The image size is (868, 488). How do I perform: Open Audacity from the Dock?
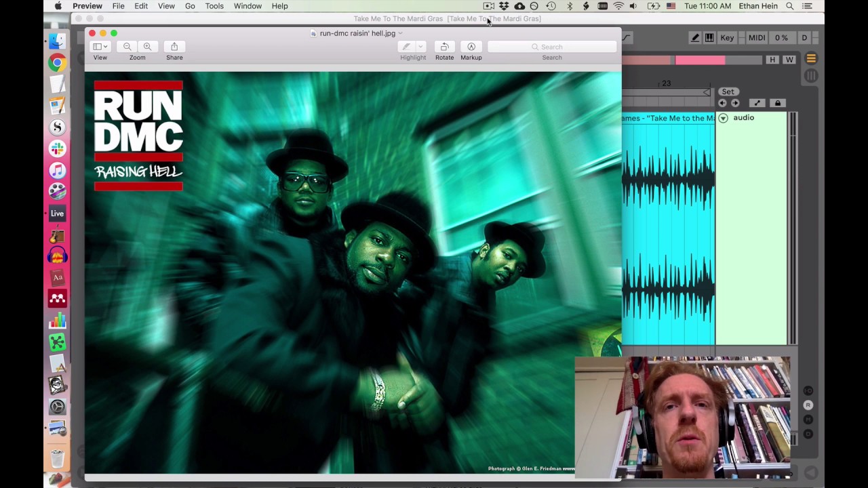click(58, 256)
